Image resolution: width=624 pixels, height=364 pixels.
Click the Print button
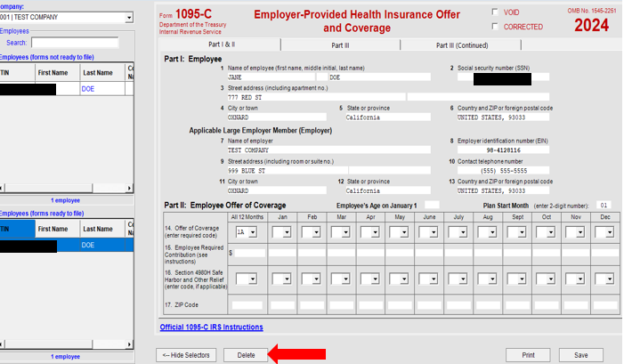528,355
